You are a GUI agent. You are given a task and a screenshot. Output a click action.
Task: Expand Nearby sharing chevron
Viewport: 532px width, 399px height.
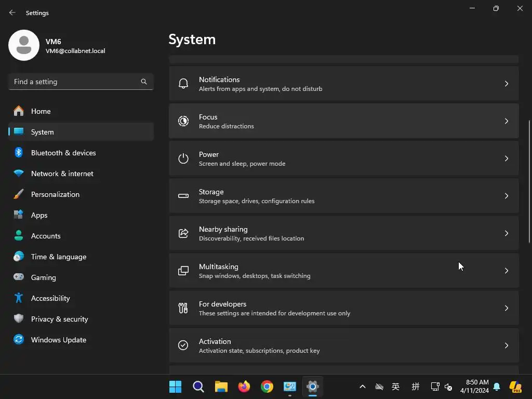coord(506,233)
